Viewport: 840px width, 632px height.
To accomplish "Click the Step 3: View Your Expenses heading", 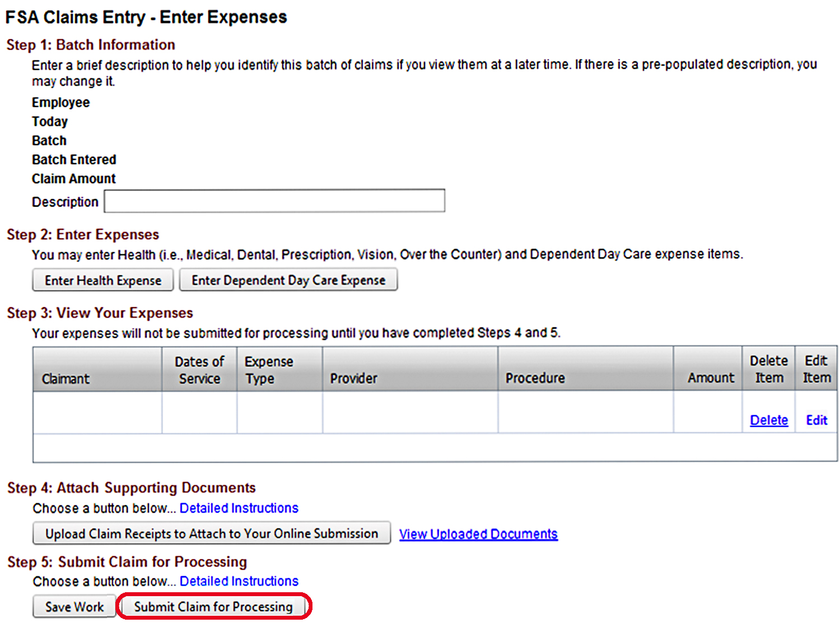I will pyautogui.click(x=100, y=313).
